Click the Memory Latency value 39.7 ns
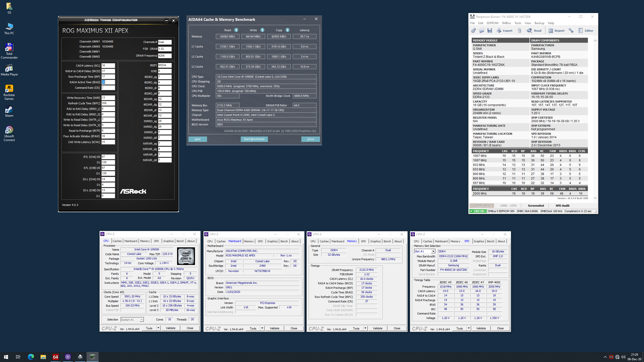The image size is (644, 362). 304,36
